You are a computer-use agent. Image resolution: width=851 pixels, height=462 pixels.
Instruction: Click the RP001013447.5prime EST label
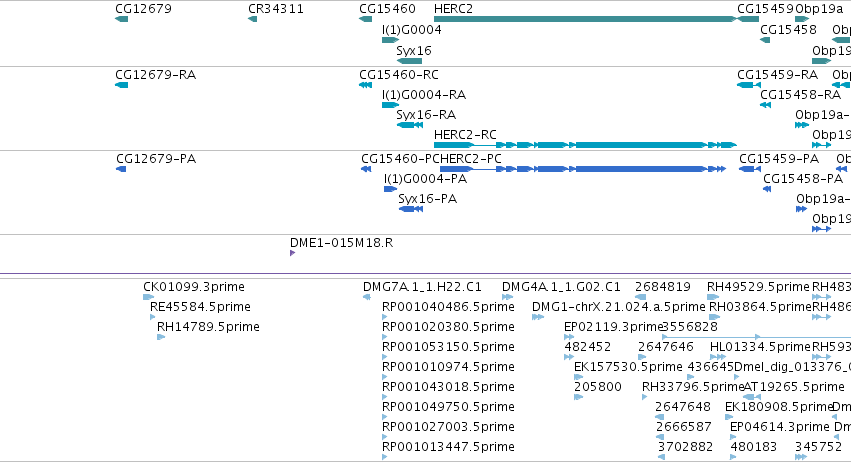(448, 448)
